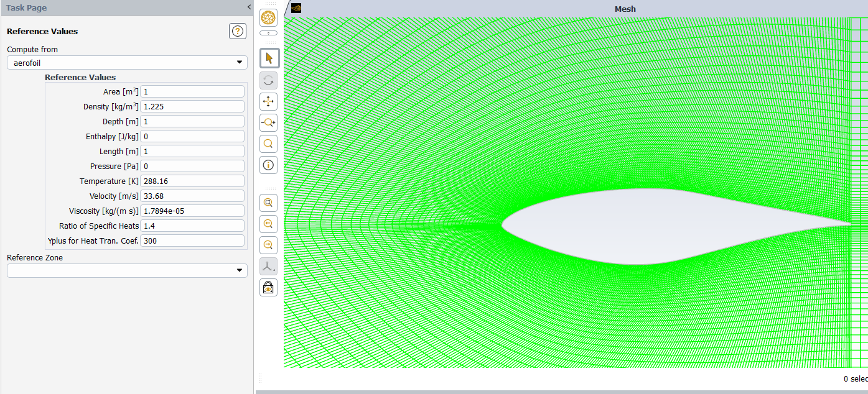Expand the hidden toolbar chevron below sphere icon
868x394 pixels.
(x=269, y=32)
